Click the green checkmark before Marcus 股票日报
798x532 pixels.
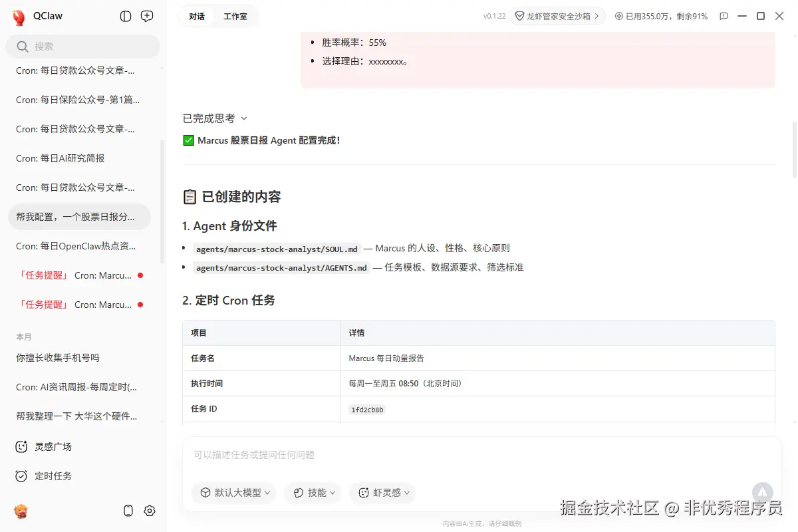188,140
